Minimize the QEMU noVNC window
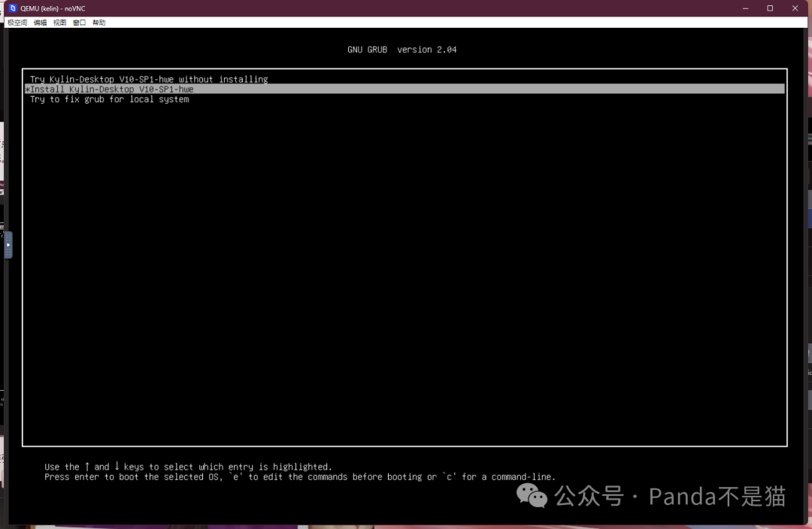 (x=746, y=8)
